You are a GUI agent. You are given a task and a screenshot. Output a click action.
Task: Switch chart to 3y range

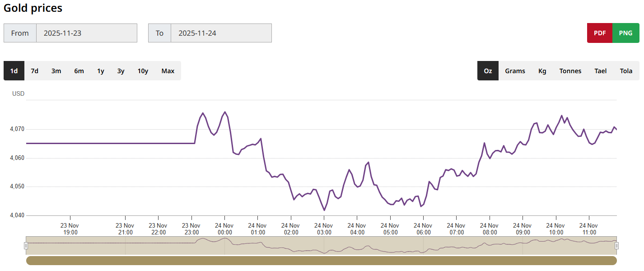(x=121, y=71)
